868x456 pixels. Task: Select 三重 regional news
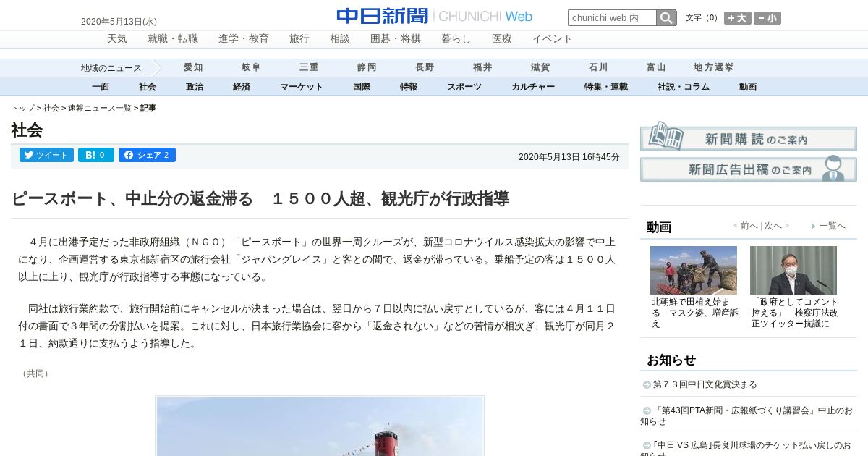click(309, 67)
